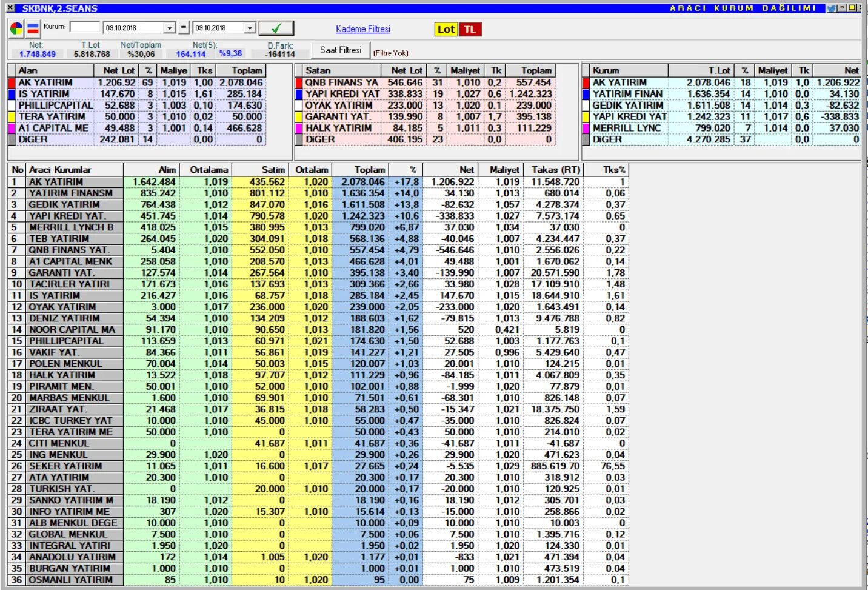
Task: Select NOOR CAPITAL MA row
Action: tap(318, 329)
